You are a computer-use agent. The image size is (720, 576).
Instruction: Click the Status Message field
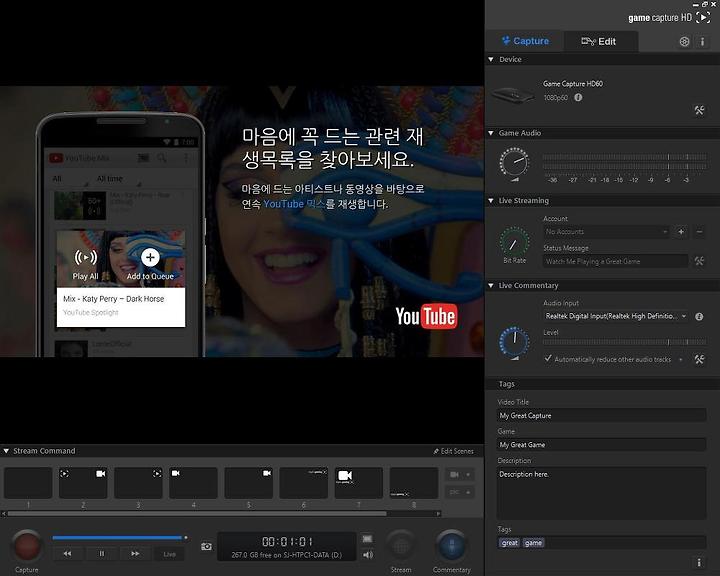(615, 261)
